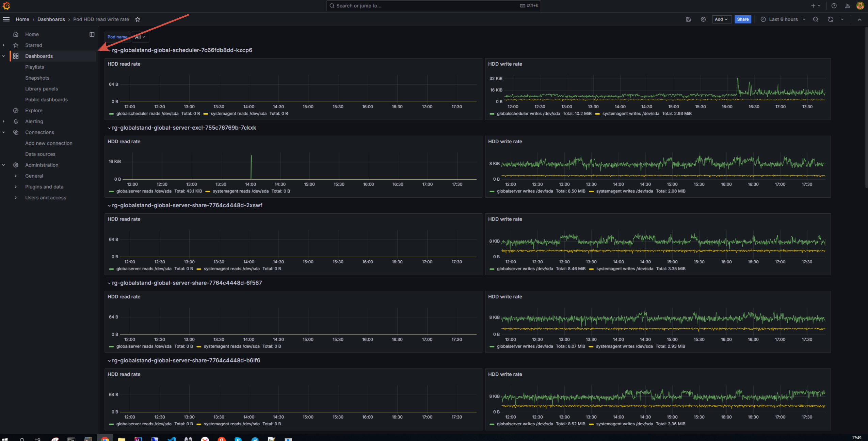The image size is (868, 441).
Task: Open the help question mark icon
Action: coord(834,6)
